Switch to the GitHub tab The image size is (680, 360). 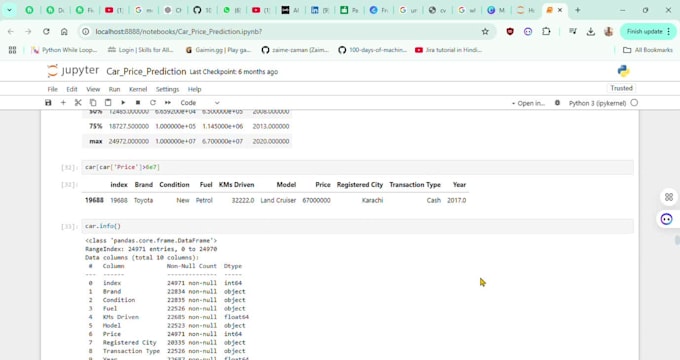[x=203, y=10]
